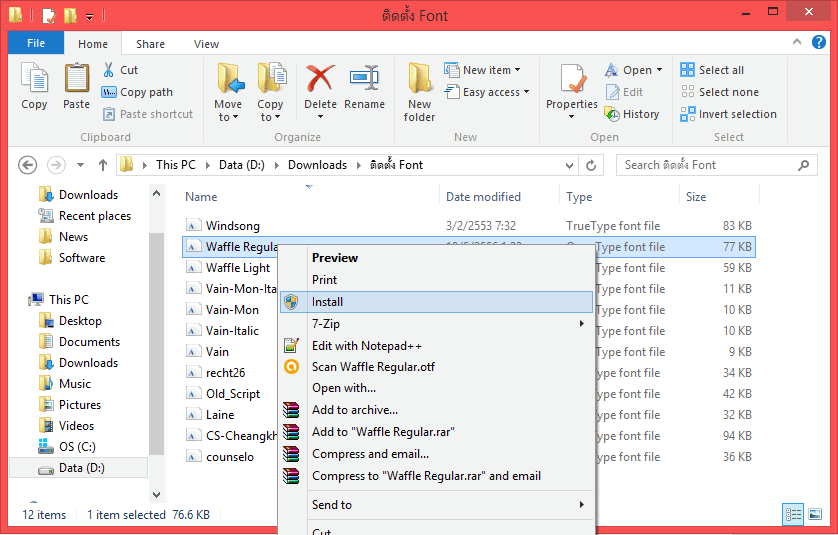Select Open with... in context menu

pos(436,387)
